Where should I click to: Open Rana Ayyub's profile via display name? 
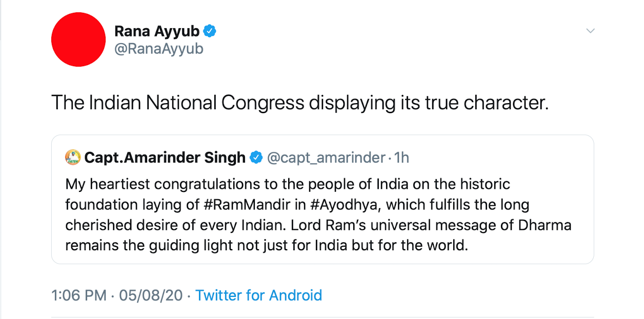tap(157, 31)
